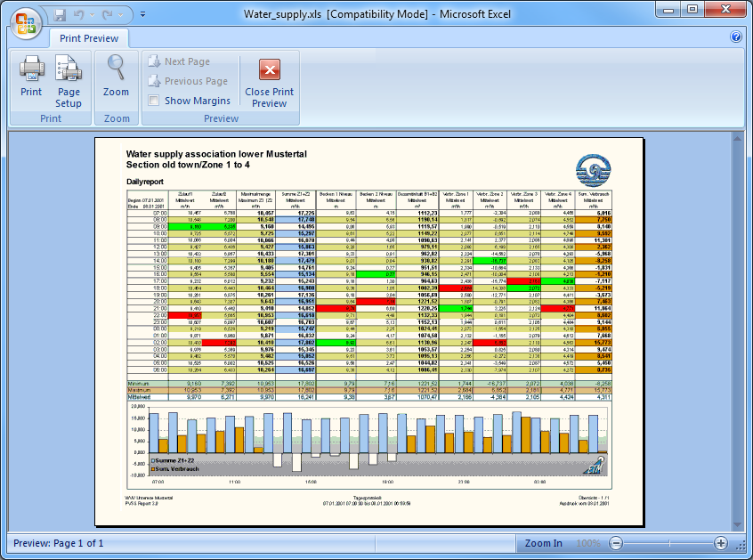Click the 100% zoom level indicator
Viewport: 753px width, 560px height.
(x=588, y=543)
